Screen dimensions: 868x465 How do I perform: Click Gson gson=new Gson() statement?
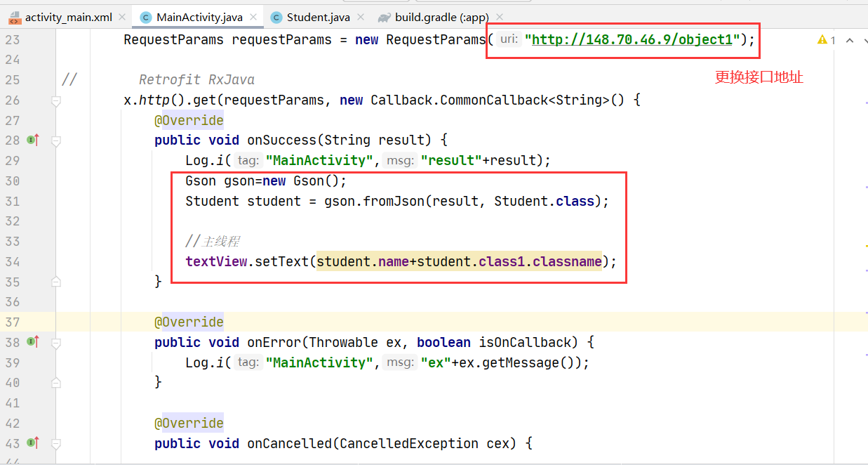click(x=267, y=181)
